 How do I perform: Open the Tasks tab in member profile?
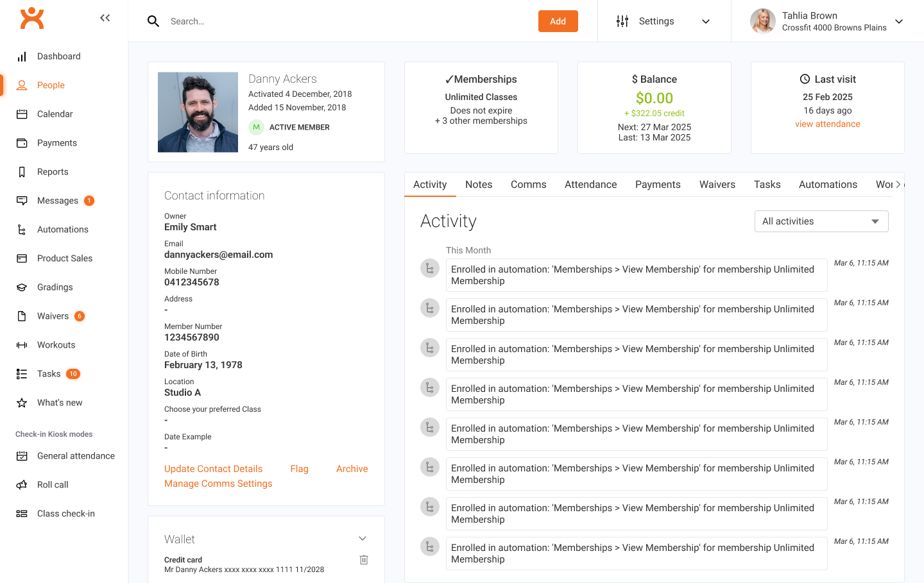pos(767,185)
